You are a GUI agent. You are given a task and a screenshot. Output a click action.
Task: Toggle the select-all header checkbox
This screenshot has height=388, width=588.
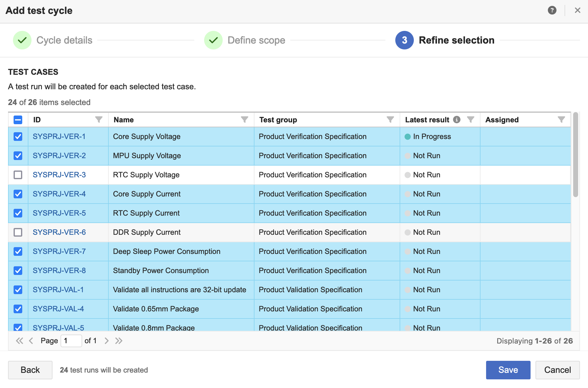[x=18, y=120]
